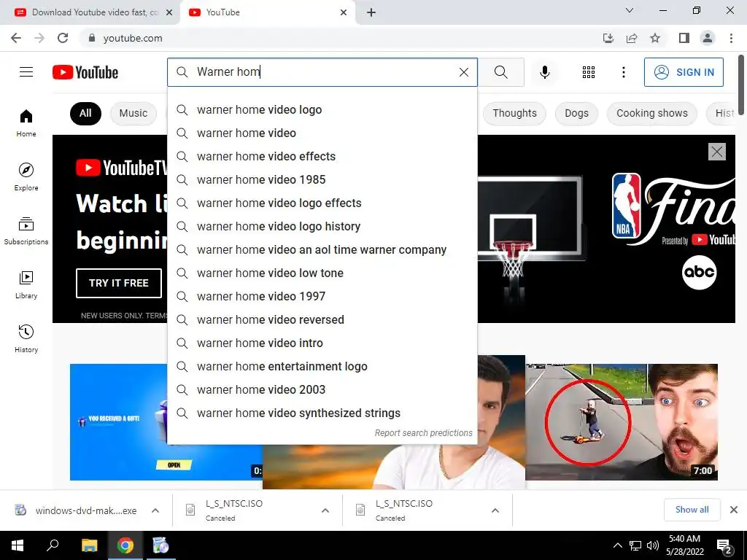The width and height of the screenshot is (747, 560).
Task: Open the tab search dropdown
Action: [630, 10]
